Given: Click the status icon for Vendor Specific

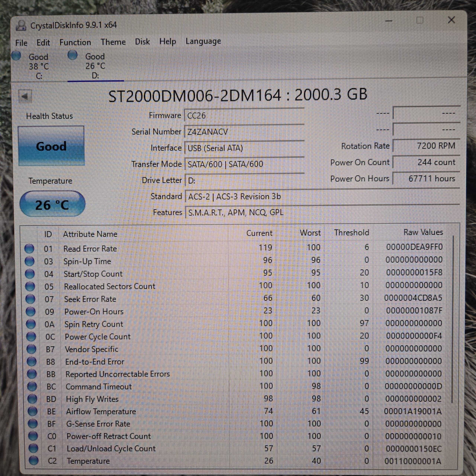Looking at the screenshot, I should pos(31,349).
